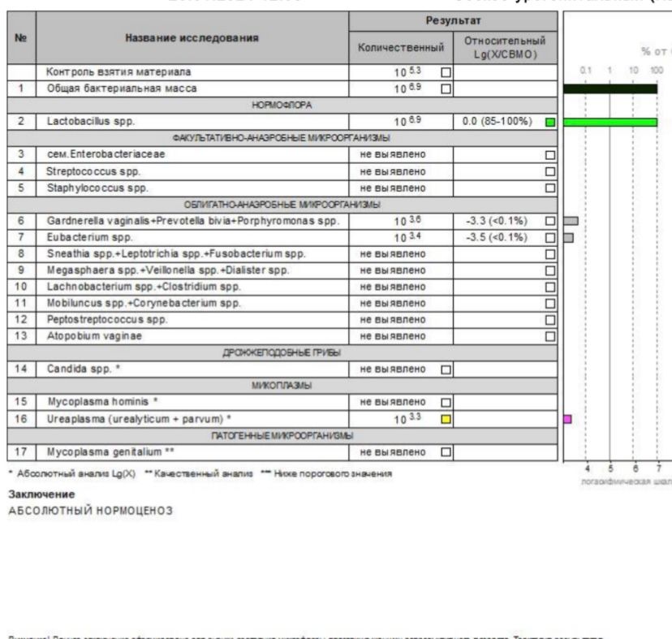
Task: Check the box in the Candida spp. row
Action: tap(446, 369)
